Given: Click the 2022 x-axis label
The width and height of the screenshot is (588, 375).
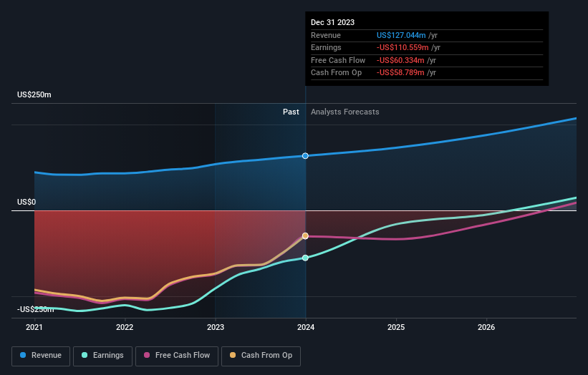Looking at the screenshot, I should tap(125, 328).
